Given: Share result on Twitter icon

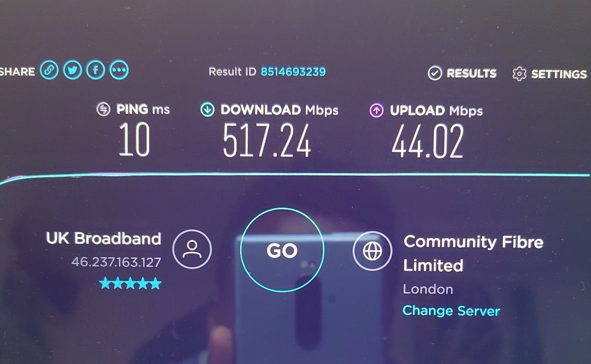Looking at the screenshot, I should 73,70.
